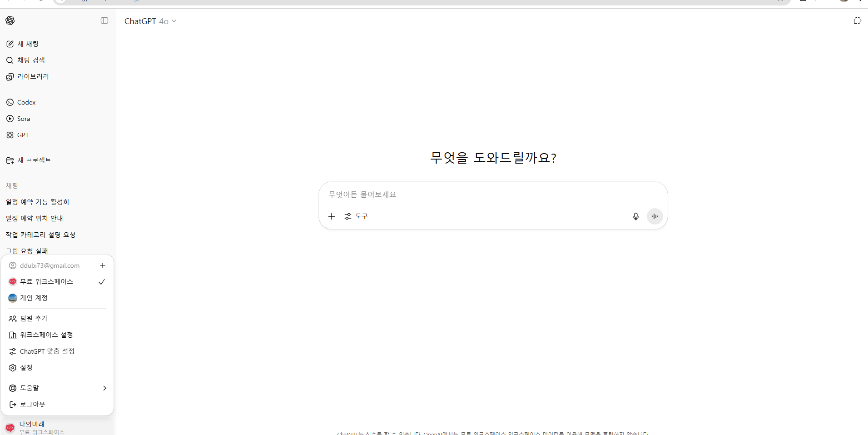Open ChatGPT 맞춤 설정 menu item
The image size is (868, 435).
57,351
